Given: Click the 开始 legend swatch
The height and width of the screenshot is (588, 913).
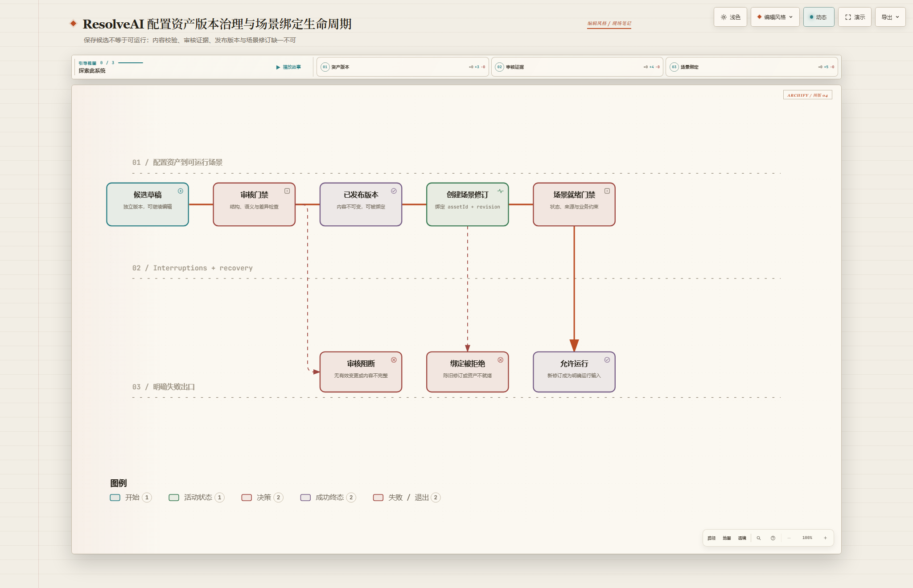Looking at the screenshot, I should [115, 498].
